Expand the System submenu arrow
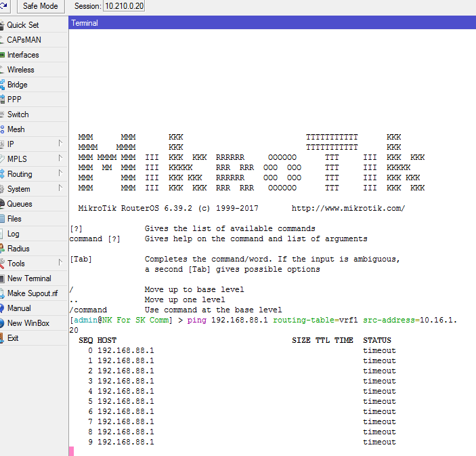476x456 pixels. pyautogui.click(x=60, y=188)
